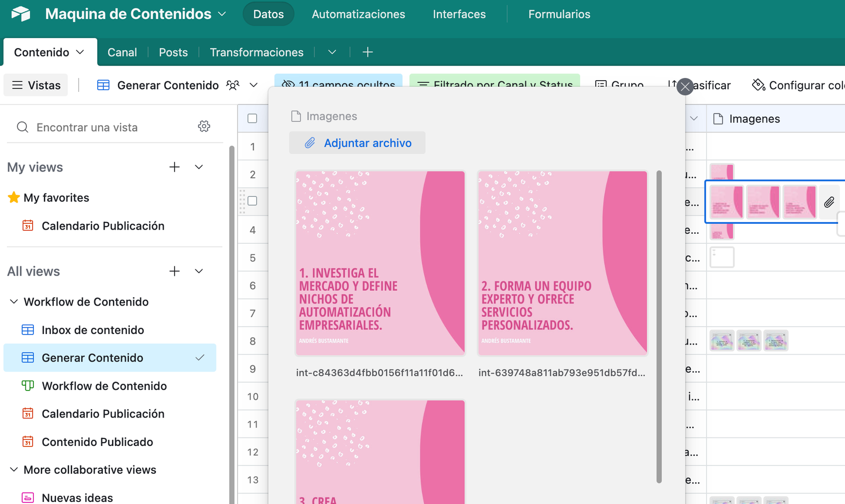Click the Imagenes column header
The image size is (845, 504).
point(776,119)
